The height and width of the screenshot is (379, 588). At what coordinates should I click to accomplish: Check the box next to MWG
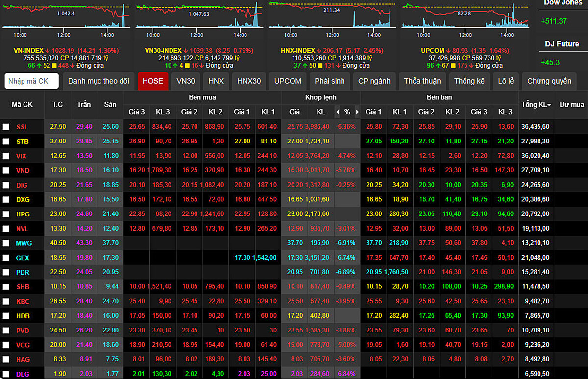6,243
